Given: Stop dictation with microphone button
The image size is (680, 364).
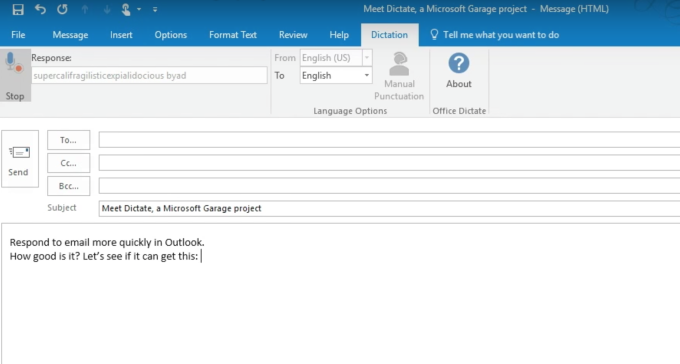Looking at the screenshot, I should [15, 75].
